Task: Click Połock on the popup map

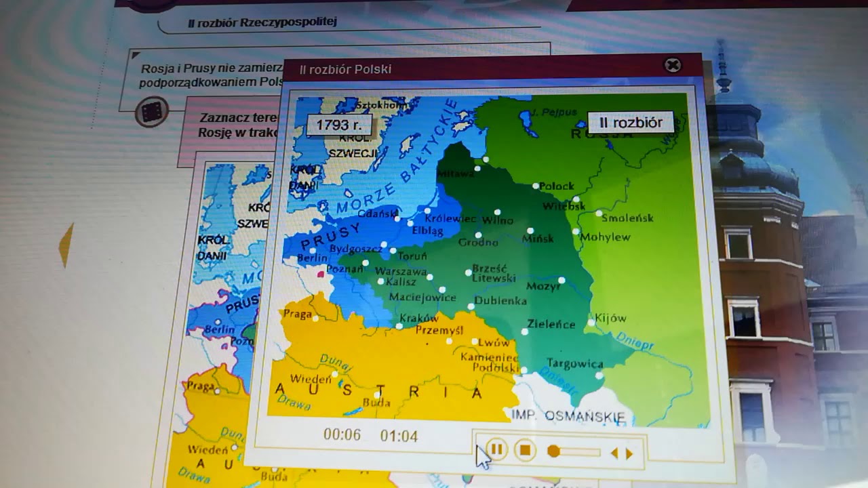Action: click(x=556, y=186)
